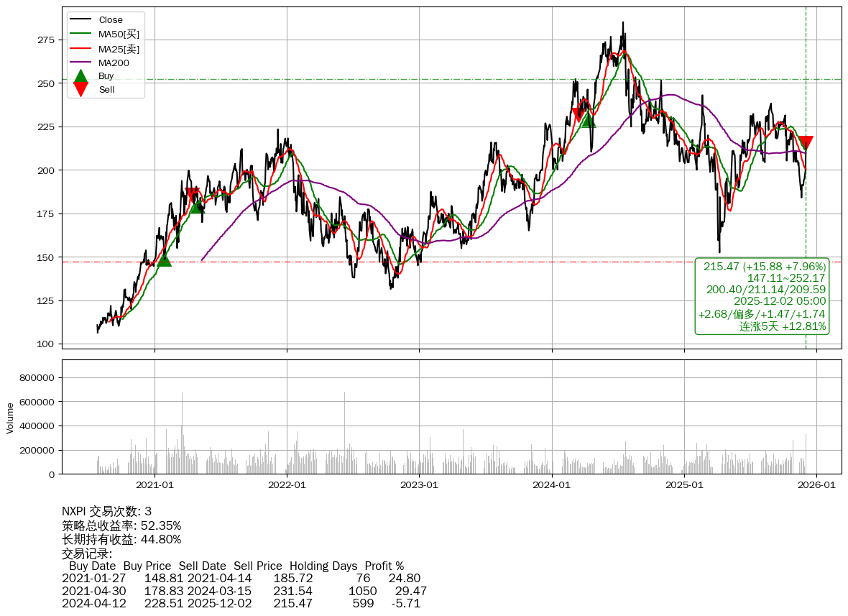This screenshot has width=848, height=616.
Task: Click the 2023-01 date label on the x-axis
Action: pos(419,484)
